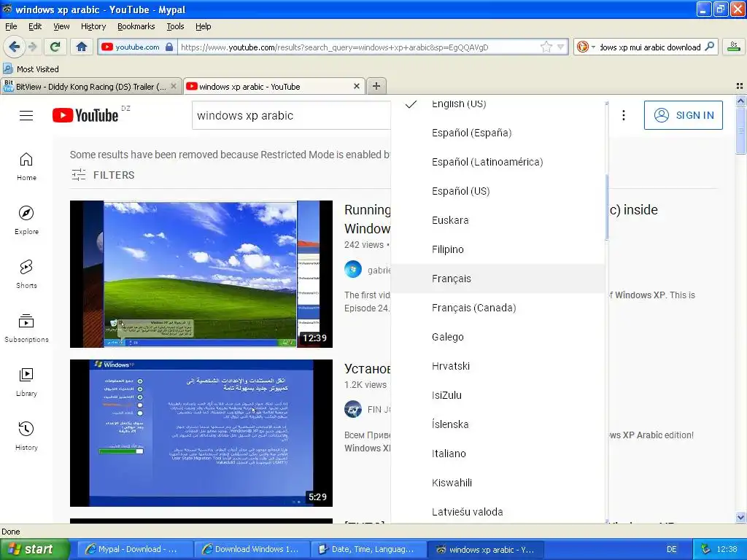Open the Edit menu
Screen dimensions: 747x560
35,26
